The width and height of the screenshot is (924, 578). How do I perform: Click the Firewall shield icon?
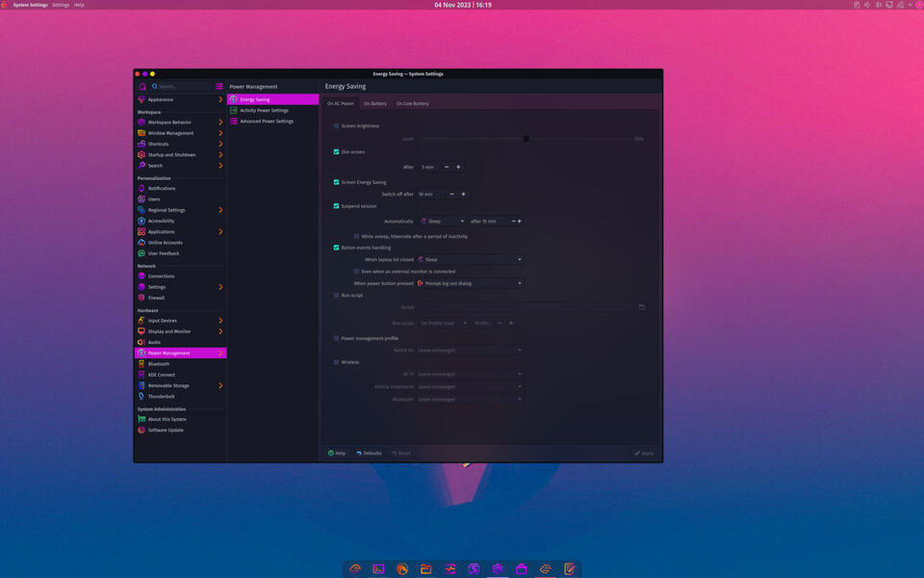pyautogui.click(x=141, y=298)
